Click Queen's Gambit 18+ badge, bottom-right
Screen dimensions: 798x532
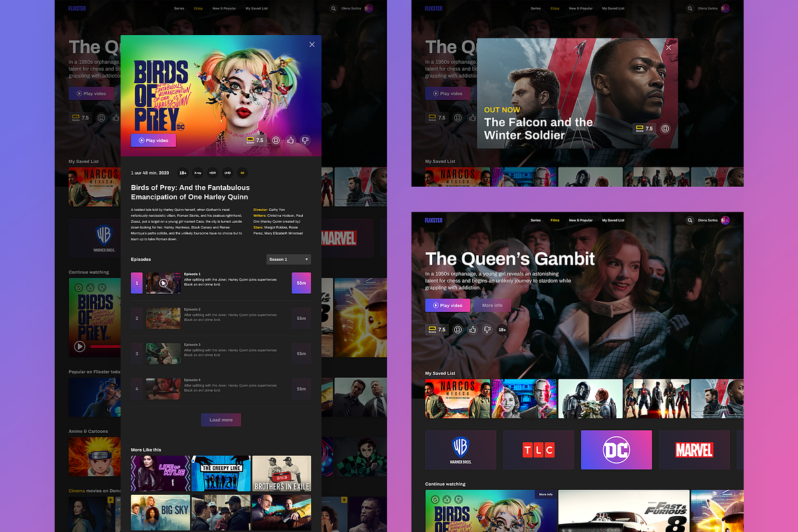pos(502,329)
